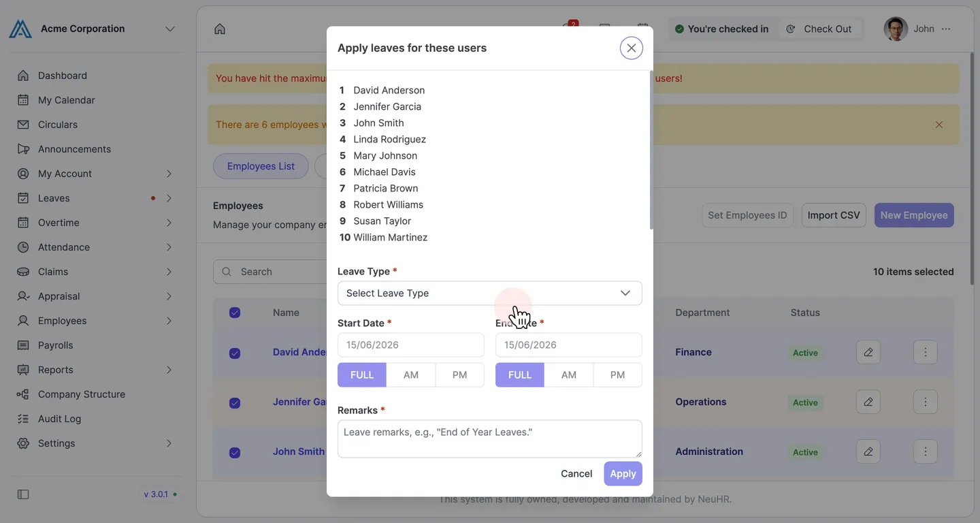Screen dimensions: 980x523
Task: Switch to Employees List tab
Action: [261, 166]
